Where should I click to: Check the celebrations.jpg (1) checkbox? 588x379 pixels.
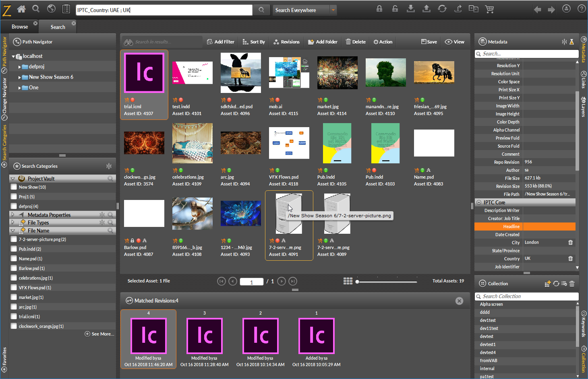tap(14, 278)
